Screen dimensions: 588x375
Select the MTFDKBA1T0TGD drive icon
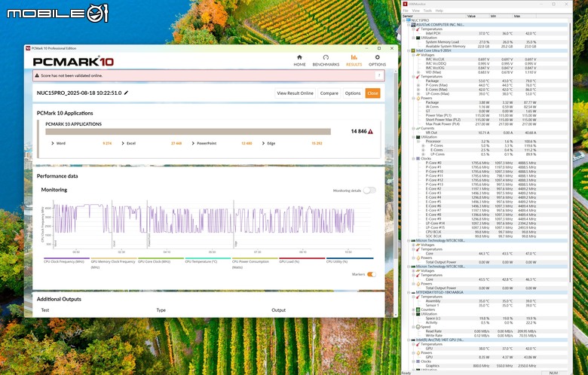(413, 292)
